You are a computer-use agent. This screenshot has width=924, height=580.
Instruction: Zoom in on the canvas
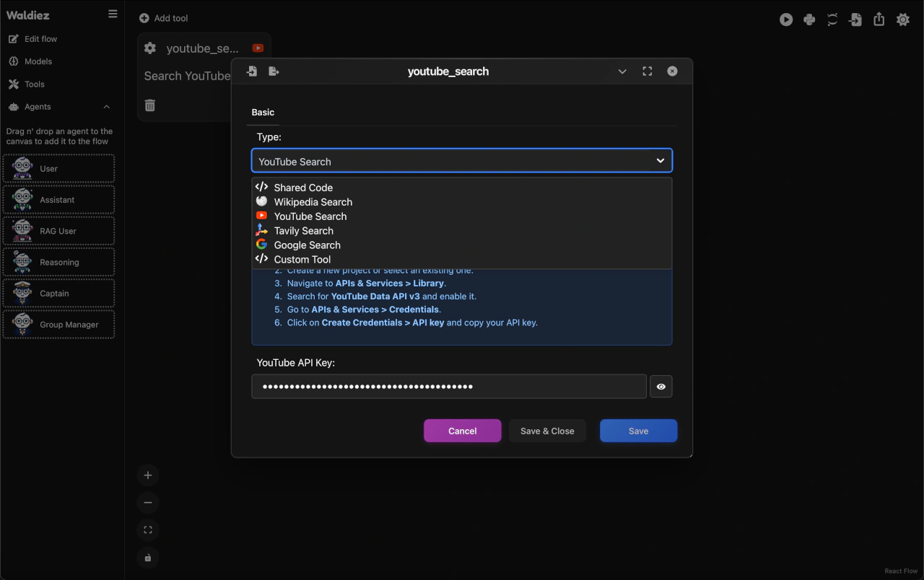tap(148, 475)
